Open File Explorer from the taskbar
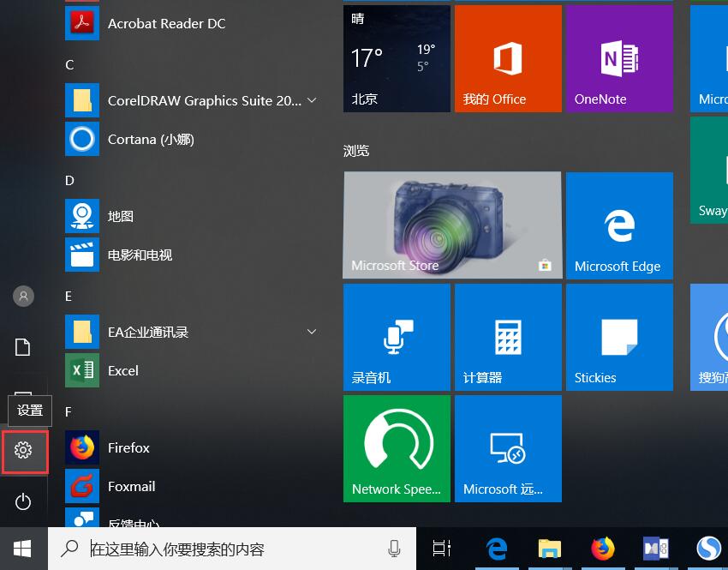This screenshot has height=570, width=728. tap(549, 549)
